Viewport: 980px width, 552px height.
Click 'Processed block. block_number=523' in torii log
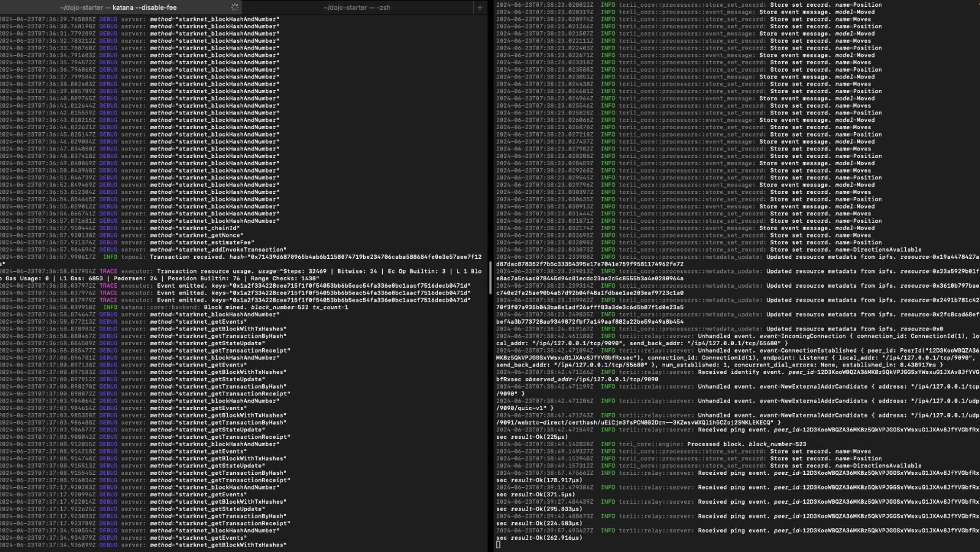pos(747,444)
